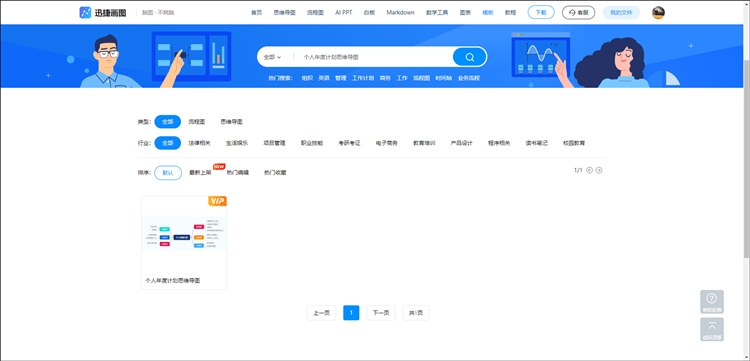
Task: Search hot keyword 工作
Action: [x=402, y=78]
